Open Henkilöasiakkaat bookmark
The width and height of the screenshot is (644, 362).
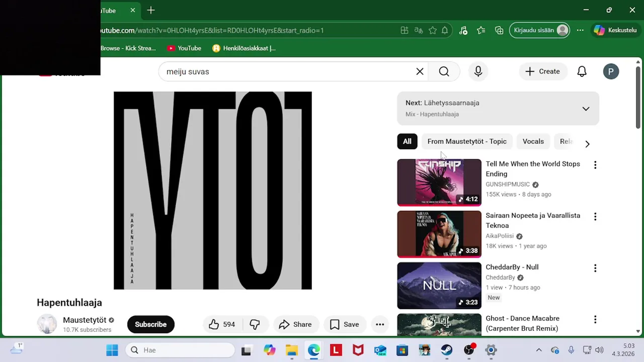tap(244, 48)
